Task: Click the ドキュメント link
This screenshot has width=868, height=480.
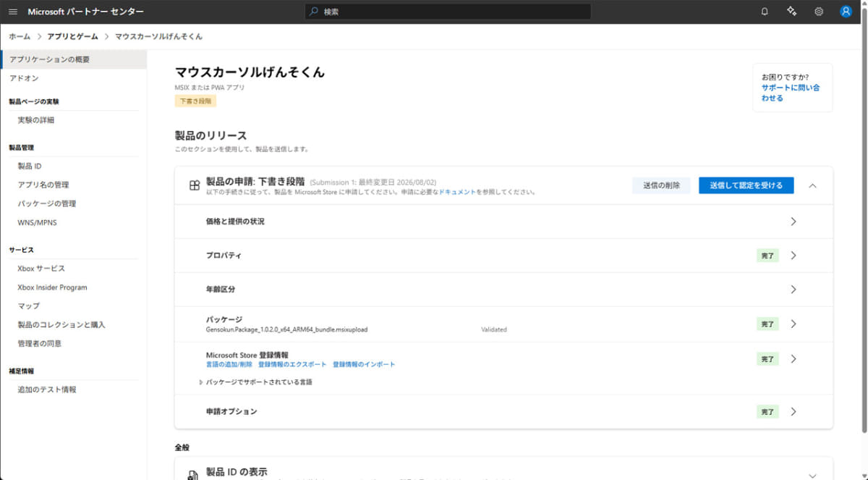Action: pos(457,193)
